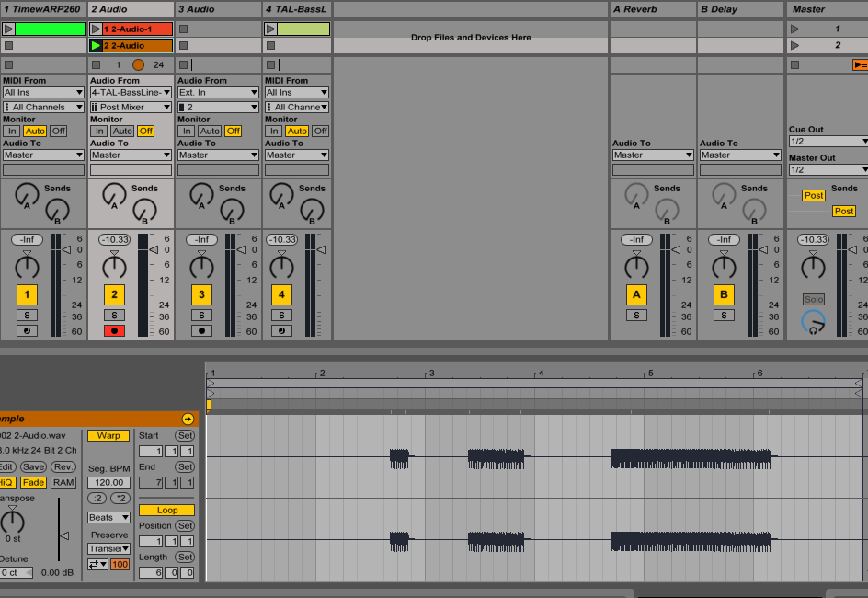This screenshot has width=868, height=598.
Task: Select A Reverb return track header
Action: (x=653, y=9)
